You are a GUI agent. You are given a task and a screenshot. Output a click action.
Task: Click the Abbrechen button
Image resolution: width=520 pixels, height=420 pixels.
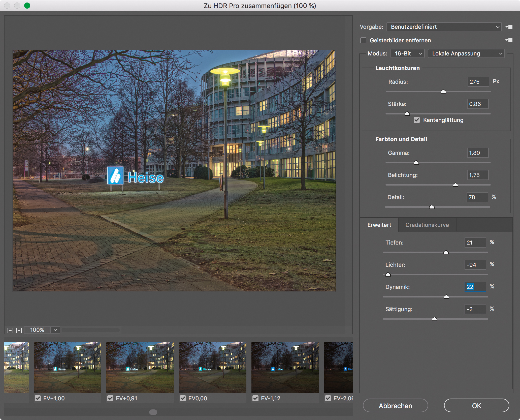click(x=395, y=406)
